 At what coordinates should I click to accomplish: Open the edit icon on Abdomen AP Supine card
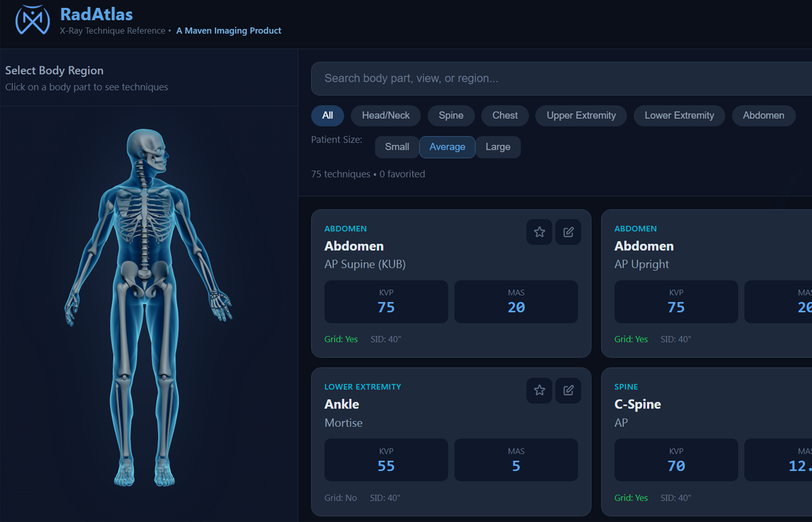coord(568,231)
